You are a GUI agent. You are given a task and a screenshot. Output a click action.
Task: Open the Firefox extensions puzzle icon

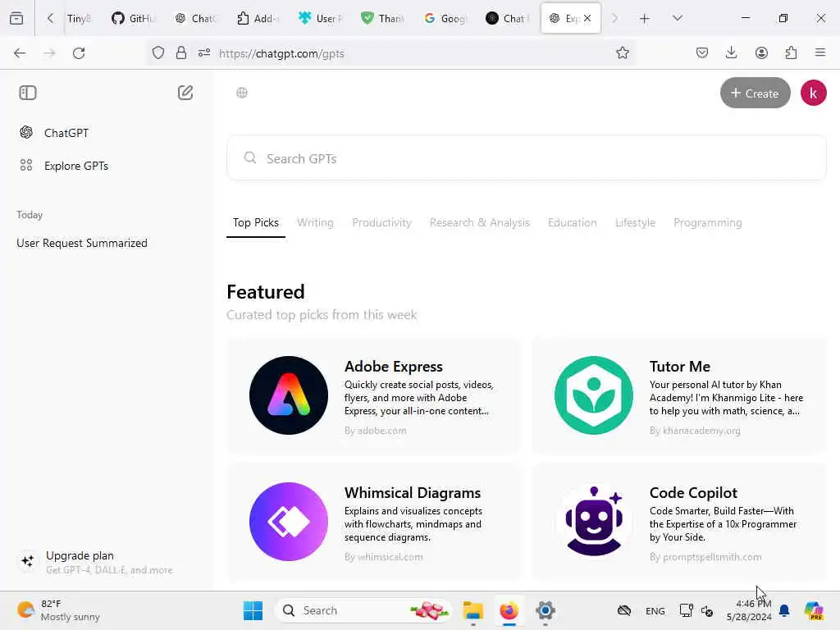click(791, 53)
